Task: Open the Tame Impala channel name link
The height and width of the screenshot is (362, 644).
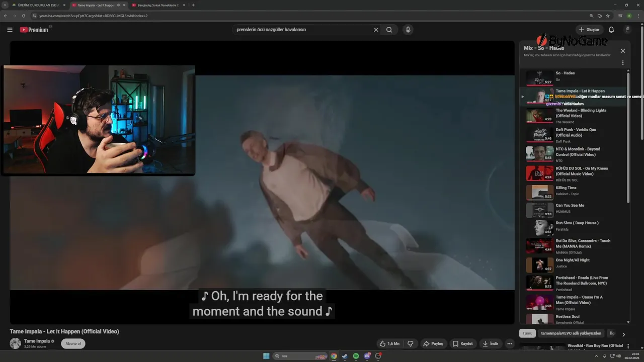Action: 37,341
